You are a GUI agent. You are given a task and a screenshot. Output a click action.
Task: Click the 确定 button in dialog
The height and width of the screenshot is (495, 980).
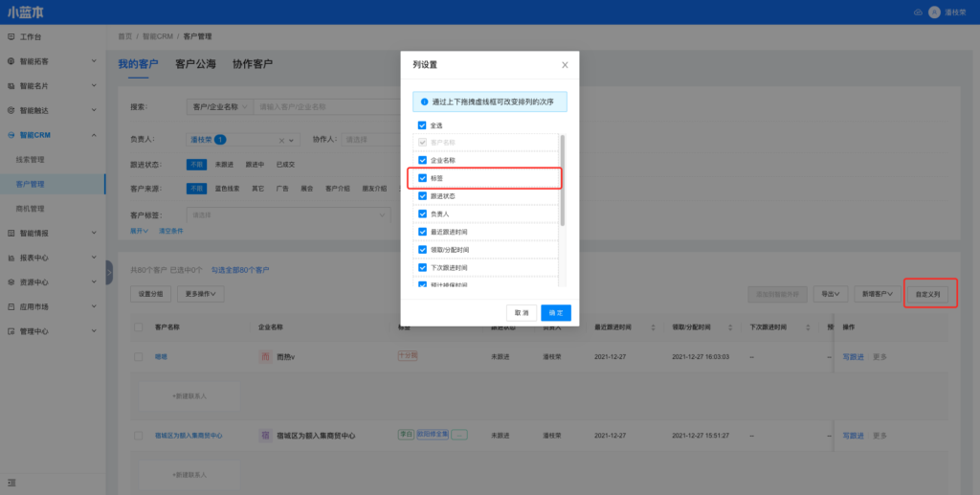point(555,312)
